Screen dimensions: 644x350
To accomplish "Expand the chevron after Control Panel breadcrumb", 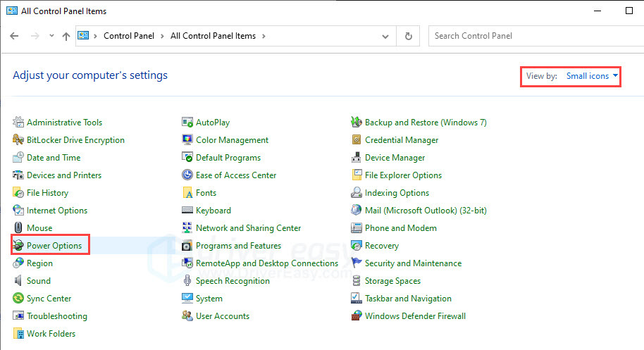I will (162, 36).
